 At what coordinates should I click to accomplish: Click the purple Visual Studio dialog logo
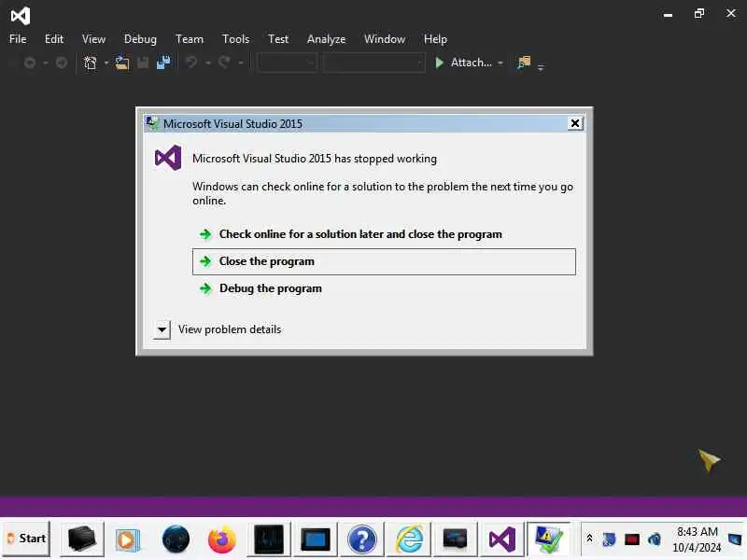168,158
